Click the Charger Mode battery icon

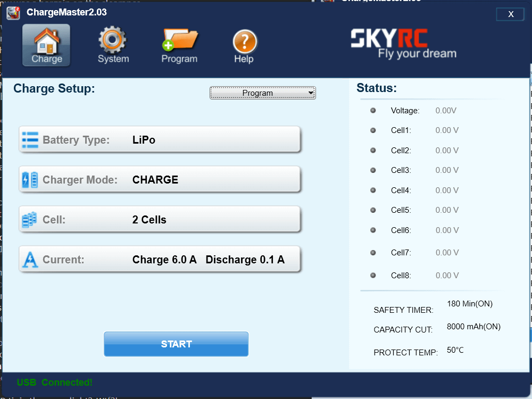(x=30, y=180)
